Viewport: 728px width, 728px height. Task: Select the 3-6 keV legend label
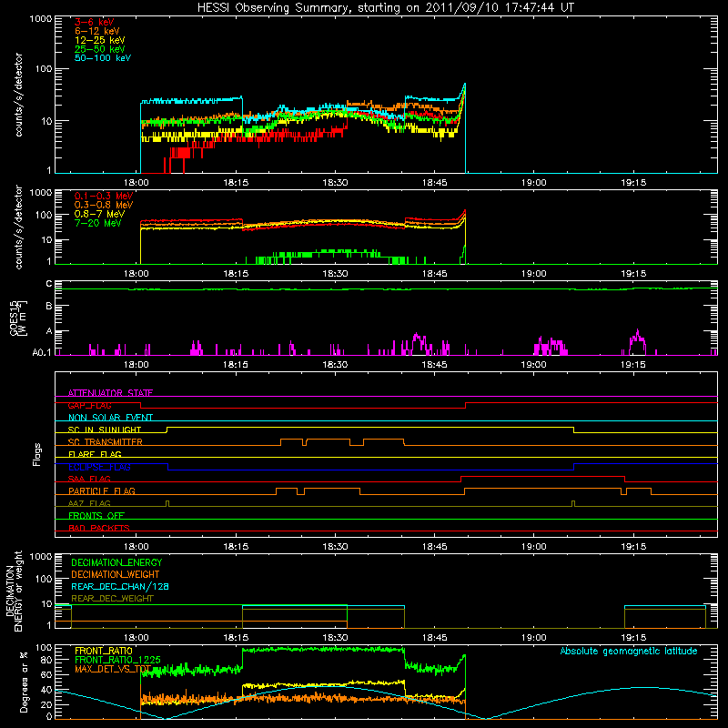click(x=94, y=22)
